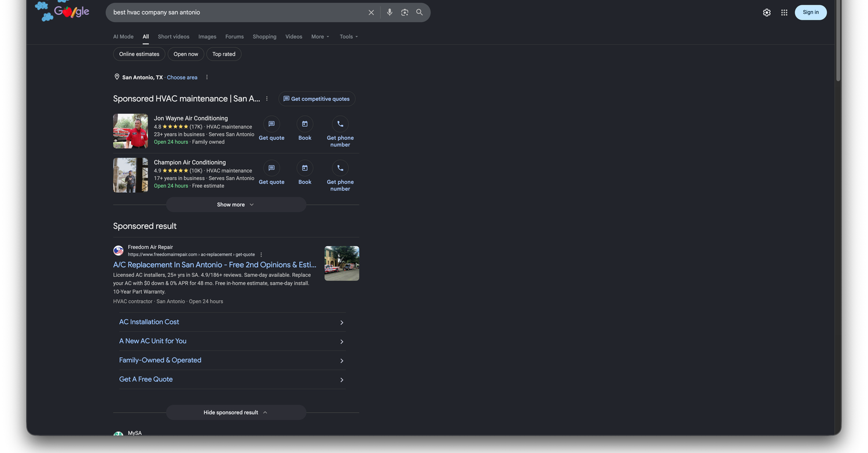Switch to Shopping tab
Viewport: 868px width, 453px height.
point(264,36)
